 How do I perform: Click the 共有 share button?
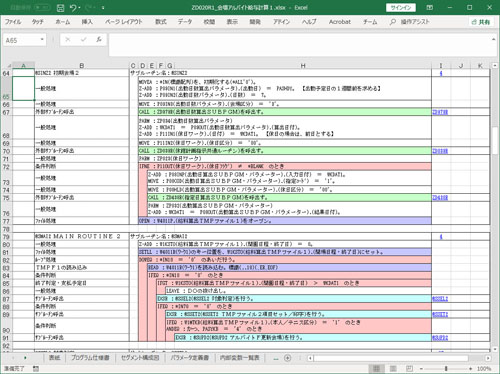[481, 22]
